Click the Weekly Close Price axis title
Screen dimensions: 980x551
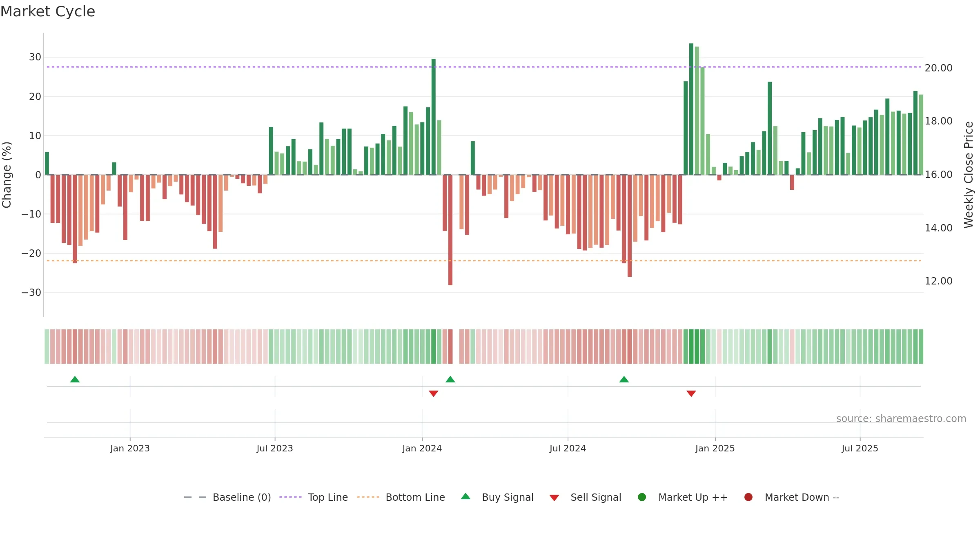coord(969,175)
